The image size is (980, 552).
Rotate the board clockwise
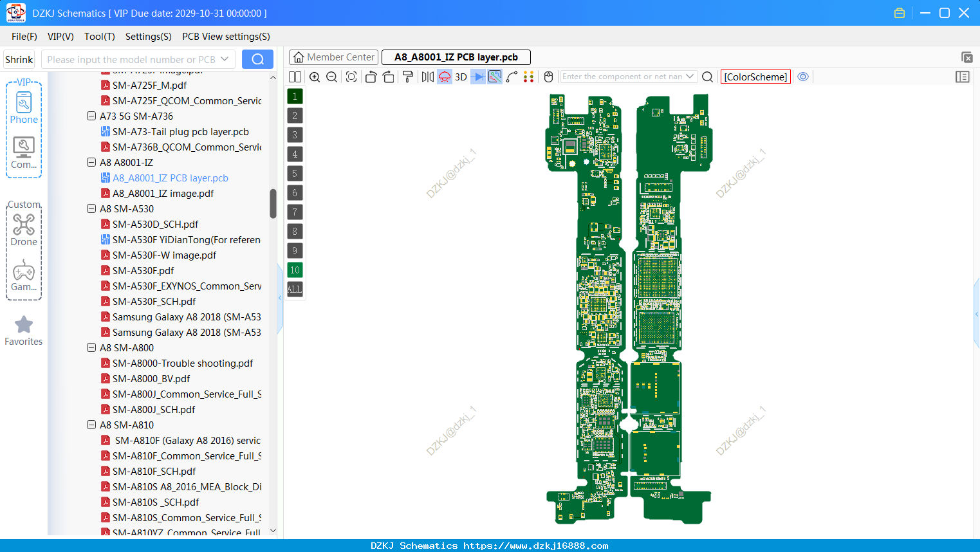(x=389, y=77)
